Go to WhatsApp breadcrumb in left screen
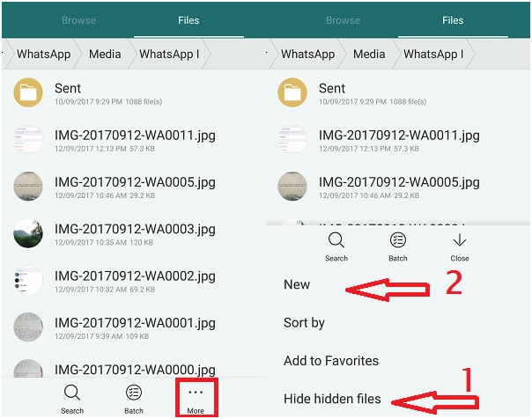 click(x=44, y=55)
